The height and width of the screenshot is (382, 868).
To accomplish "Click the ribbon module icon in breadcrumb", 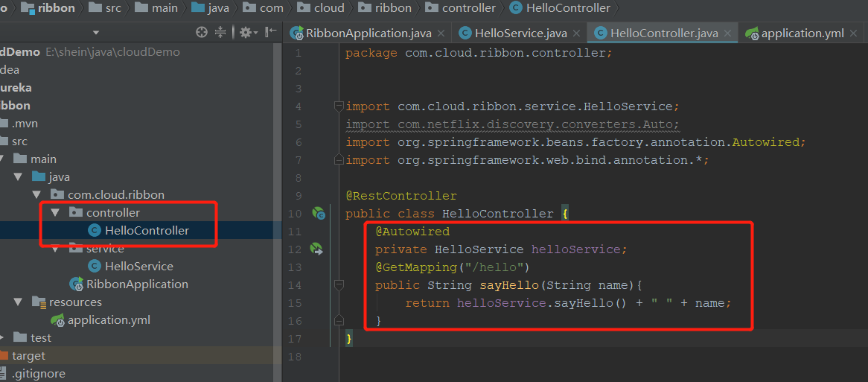I will click(28, 8).
